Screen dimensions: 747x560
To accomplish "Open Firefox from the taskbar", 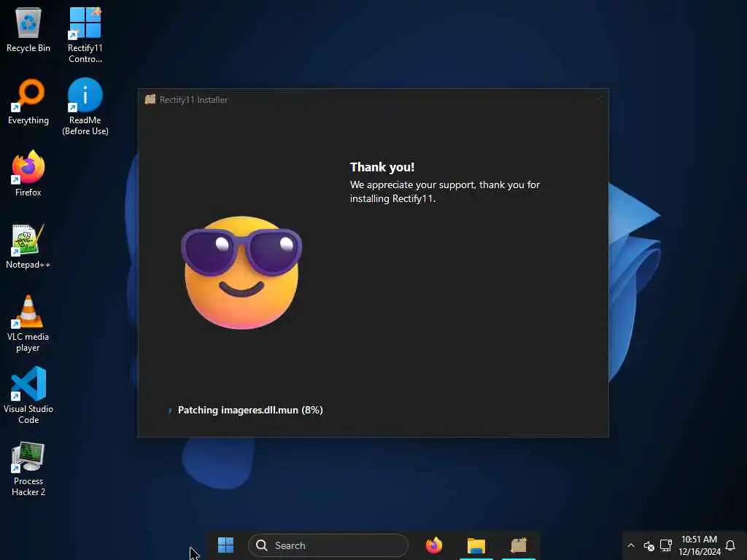I will point(433,545).
